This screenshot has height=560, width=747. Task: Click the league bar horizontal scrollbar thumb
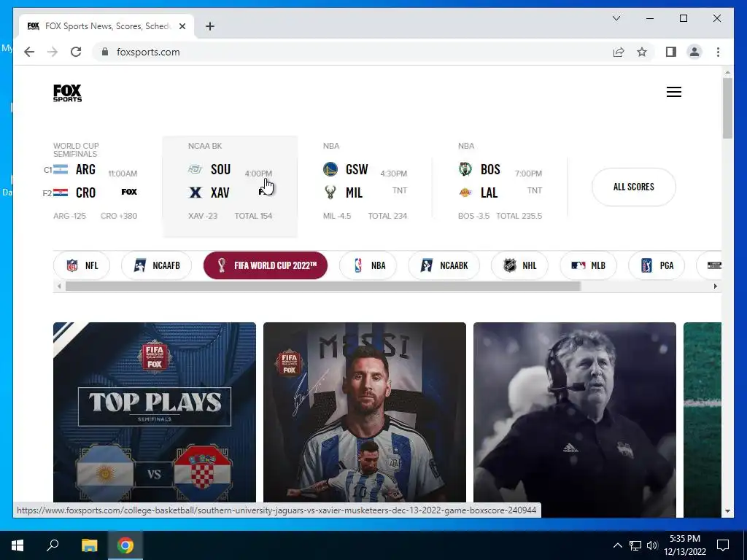[323, 286]
